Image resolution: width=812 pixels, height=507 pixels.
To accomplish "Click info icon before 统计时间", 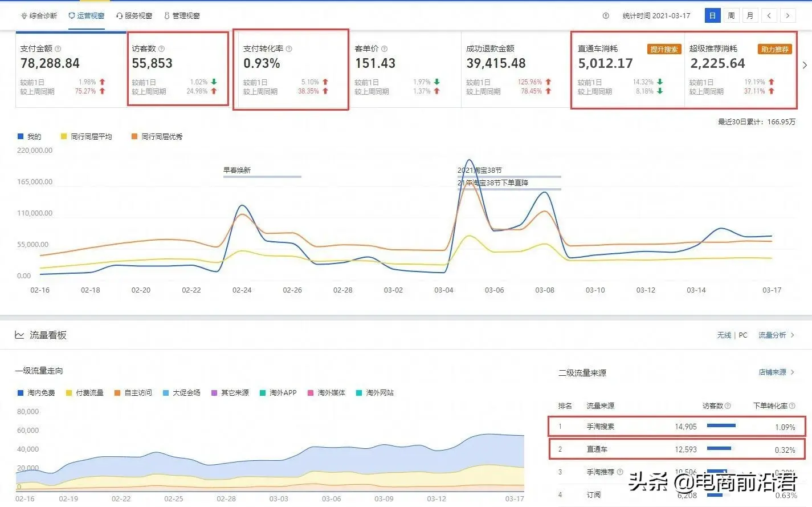I will point(606,16).
